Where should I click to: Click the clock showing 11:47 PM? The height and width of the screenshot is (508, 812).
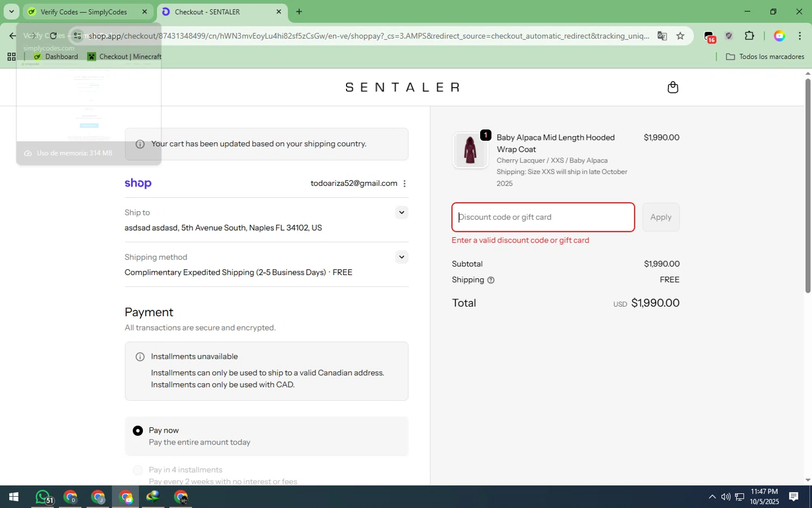click(x=764, y=492)
